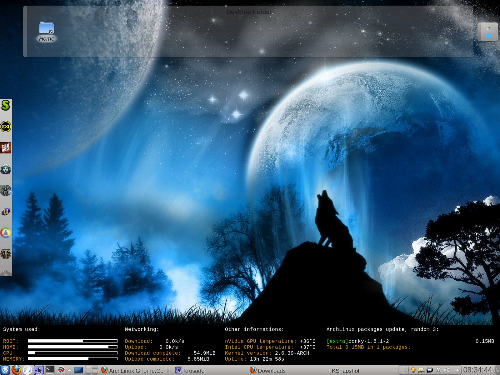This screenshot has width=500, height=375.
Task: Click the 'System used:' conky heading
Action: point(21,329)
